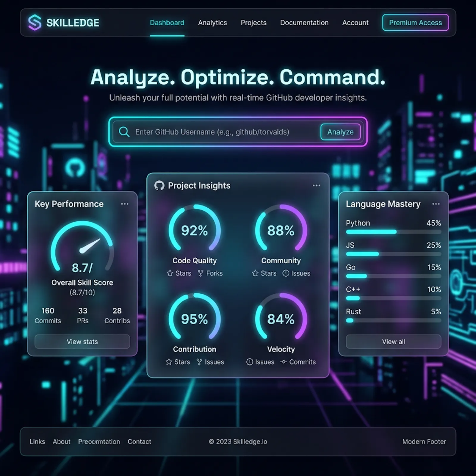Image resolution: width=476 pixels, height=476 pixels.
Task: Open the Analytics tab
Action: [212, 23]
